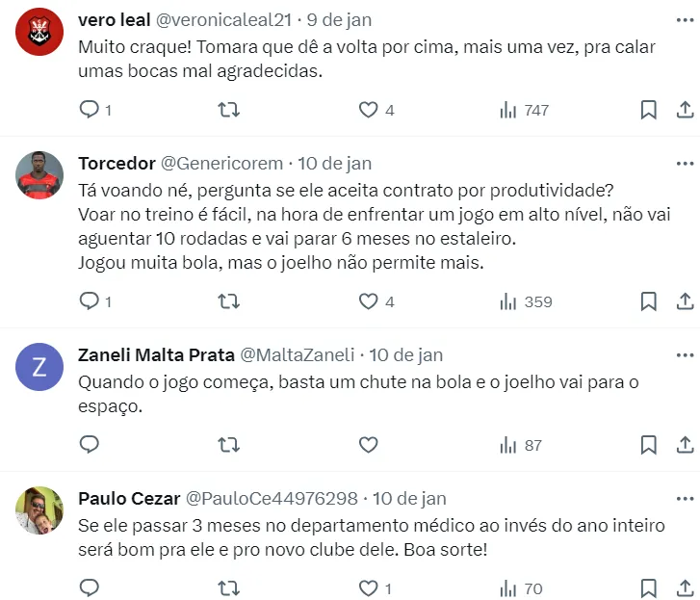Image resolution: width=700 pixels, height=600 pixels.
Task: Open Paulo Cezar's profile name link
Action: point(128,498)
